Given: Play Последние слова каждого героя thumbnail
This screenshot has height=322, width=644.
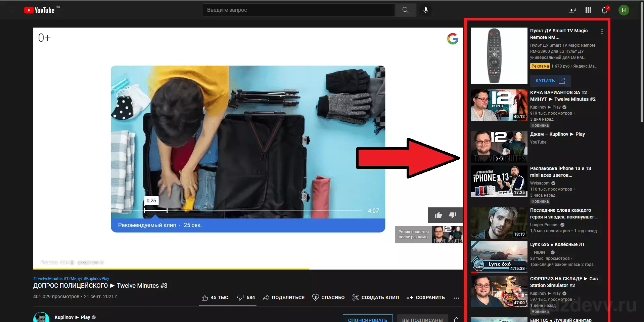Looking at the screenshot, I should point(499,223).
